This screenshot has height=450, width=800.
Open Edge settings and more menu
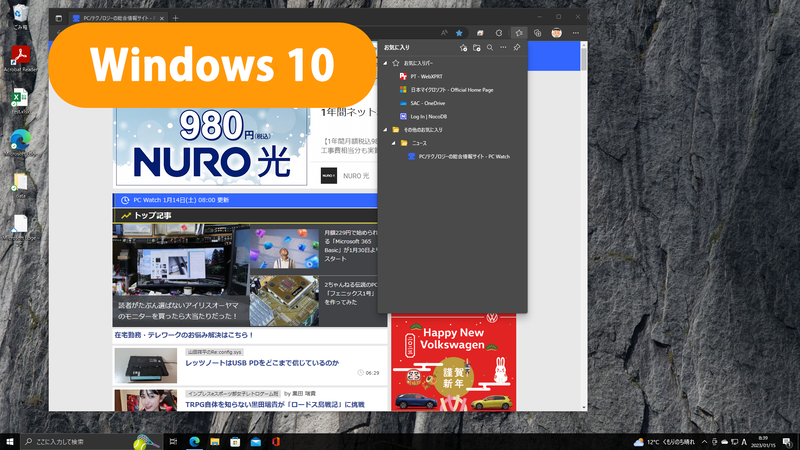tap(576, 33)
